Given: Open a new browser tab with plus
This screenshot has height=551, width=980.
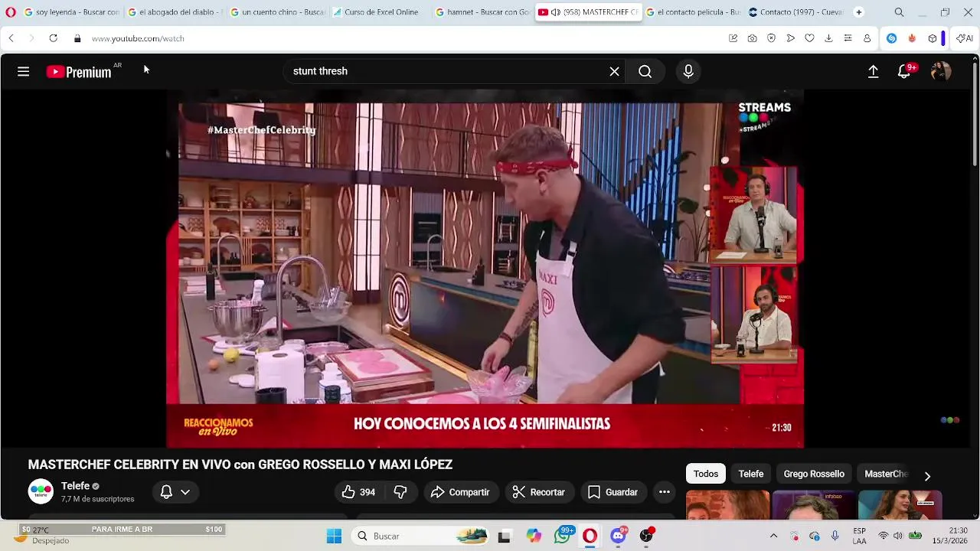Looking at the screenshot, I should (x=858, y=12).
